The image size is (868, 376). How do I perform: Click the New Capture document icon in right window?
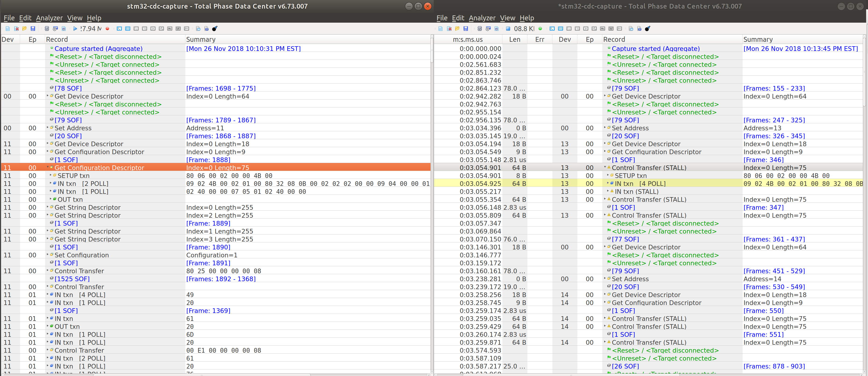point(441,29)
